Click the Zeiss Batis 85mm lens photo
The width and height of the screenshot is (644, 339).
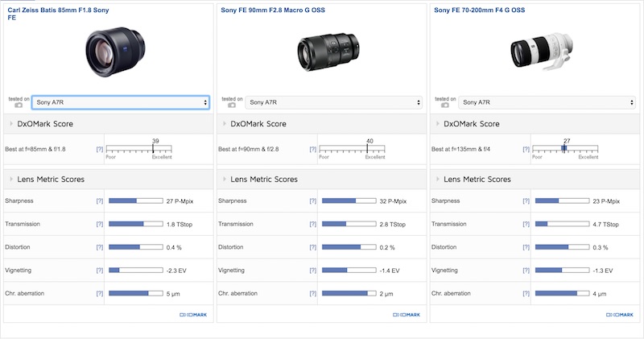[115, 52]
